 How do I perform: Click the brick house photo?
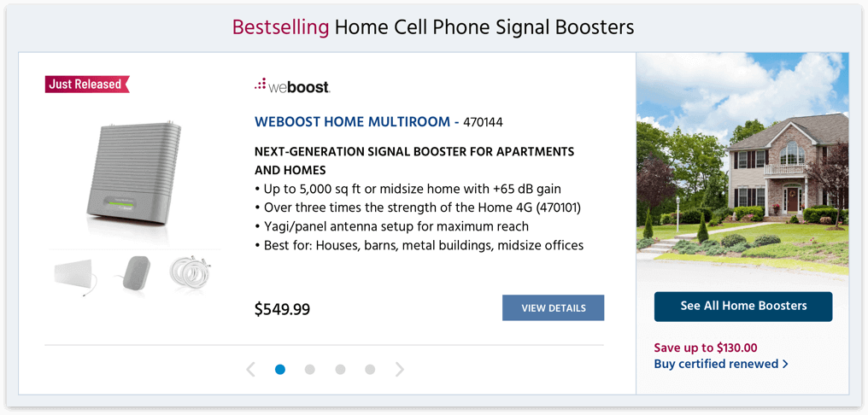(742, 167)
